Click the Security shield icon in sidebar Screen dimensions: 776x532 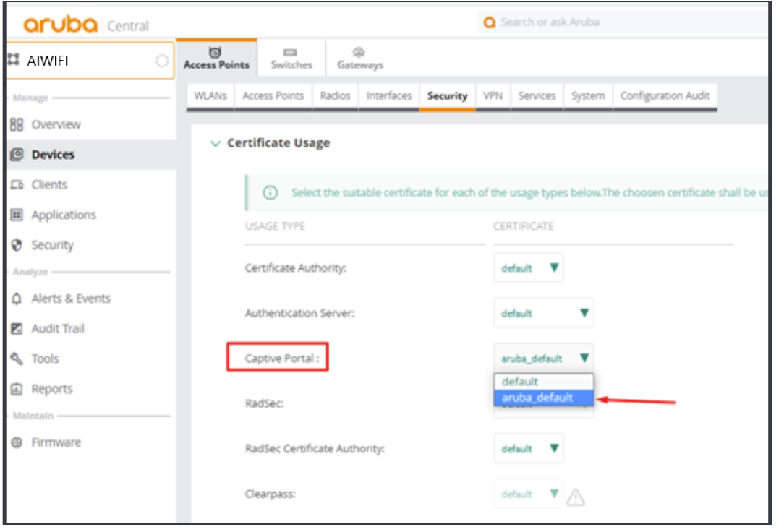click(17, 245)
